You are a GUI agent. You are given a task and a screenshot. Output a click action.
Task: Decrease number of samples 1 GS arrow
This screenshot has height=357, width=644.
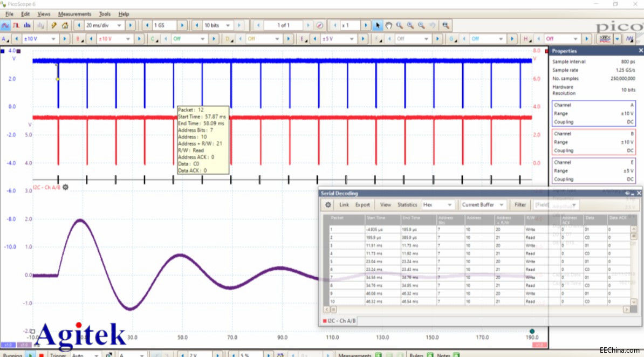(x=147, y=25)
